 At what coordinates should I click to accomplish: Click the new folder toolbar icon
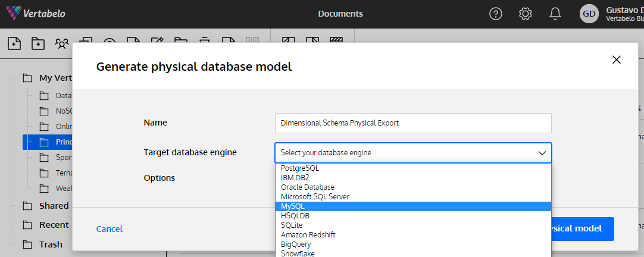click(38, 43)
